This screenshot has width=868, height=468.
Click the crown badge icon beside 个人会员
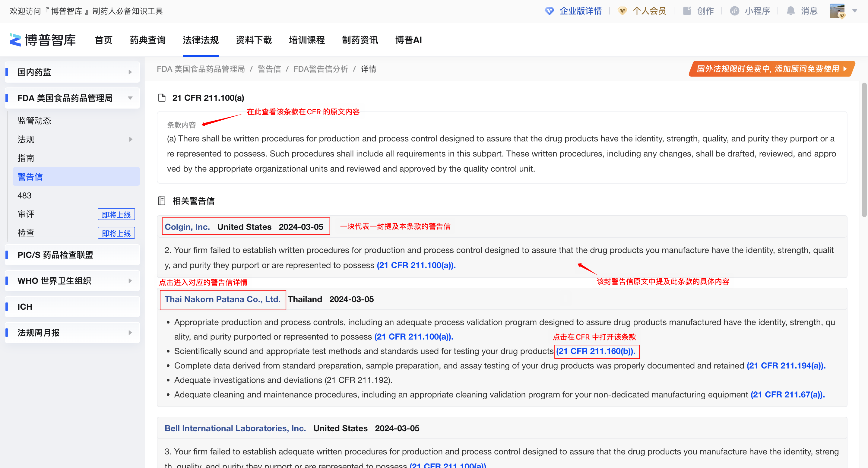click(x=622, y=11)
